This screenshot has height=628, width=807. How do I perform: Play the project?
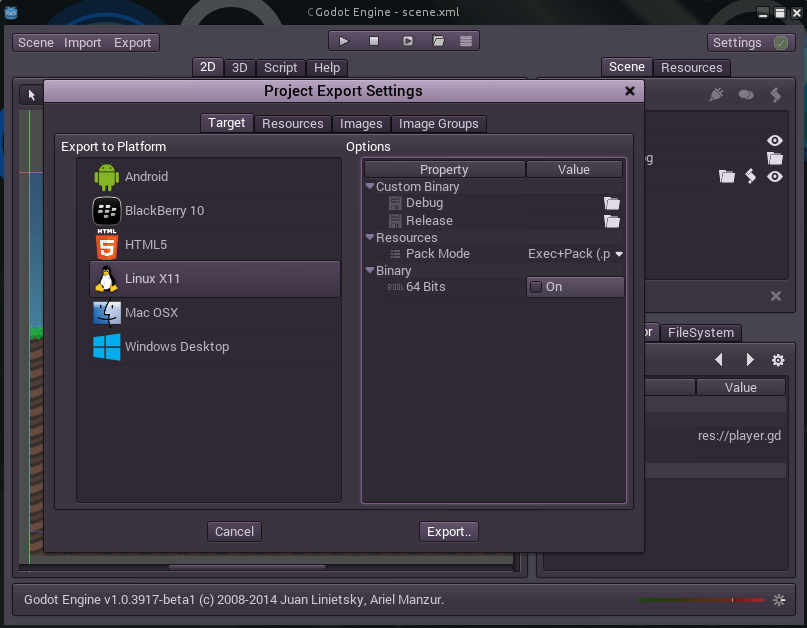(x=344, y=41)
